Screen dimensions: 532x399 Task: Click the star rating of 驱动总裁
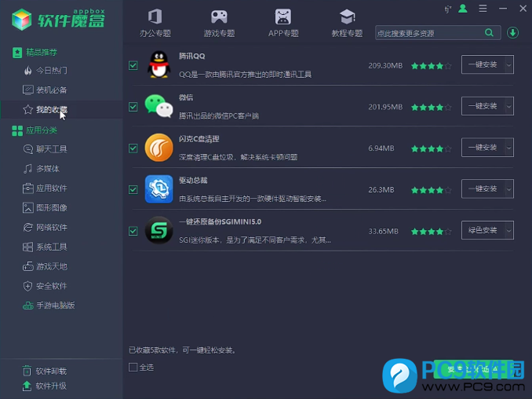[x=432, y=190]
